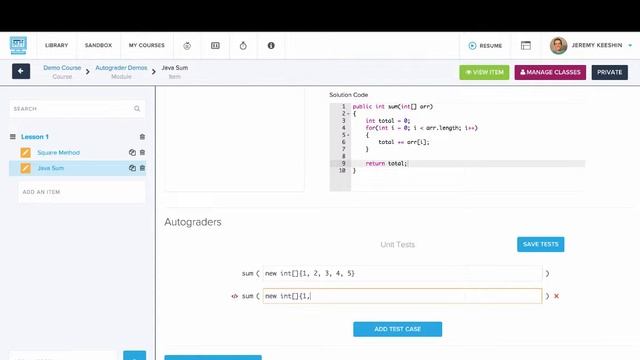Screen dimensions: 640x360
Task: Click the Save Tests button
Action: coord(540,244)
